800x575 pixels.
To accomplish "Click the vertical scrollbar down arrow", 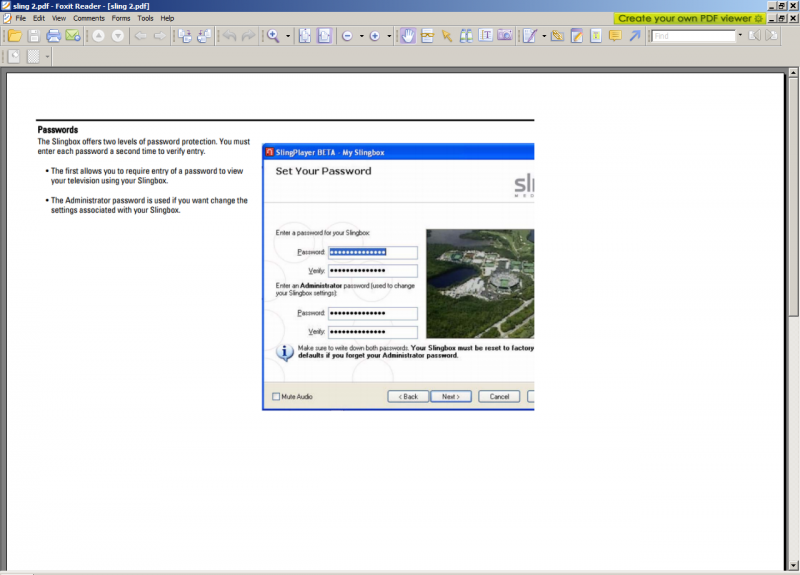I will click(x=793, y=565).
